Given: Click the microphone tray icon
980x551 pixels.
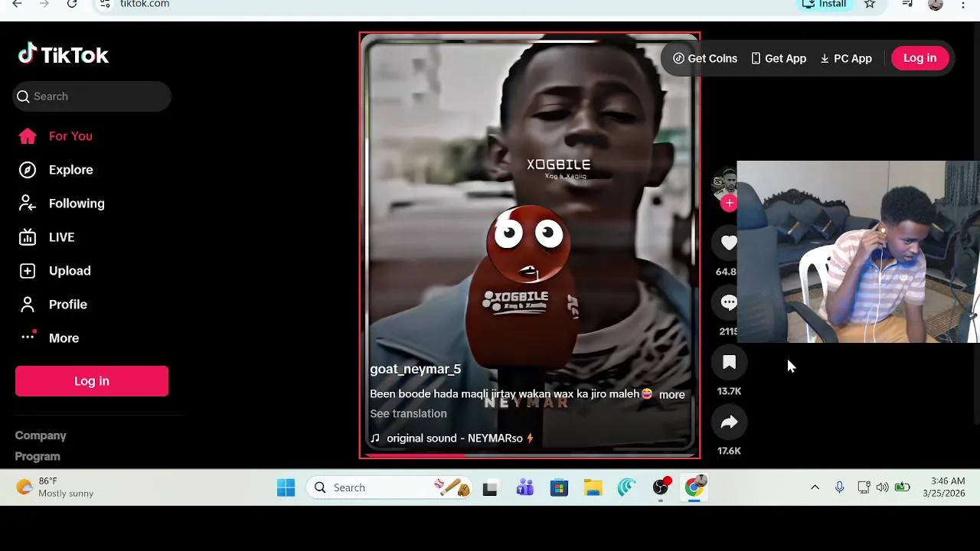Looking at the screenshot, I should 840,487.
